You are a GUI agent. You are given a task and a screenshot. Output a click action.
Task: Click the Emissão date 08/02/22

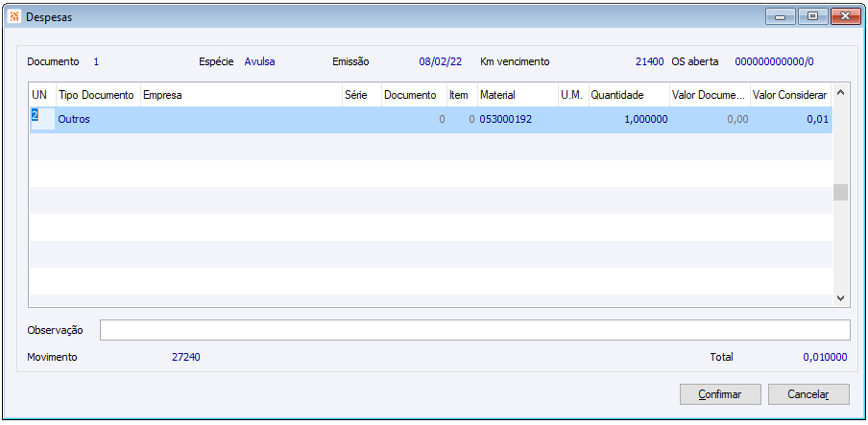440,62
